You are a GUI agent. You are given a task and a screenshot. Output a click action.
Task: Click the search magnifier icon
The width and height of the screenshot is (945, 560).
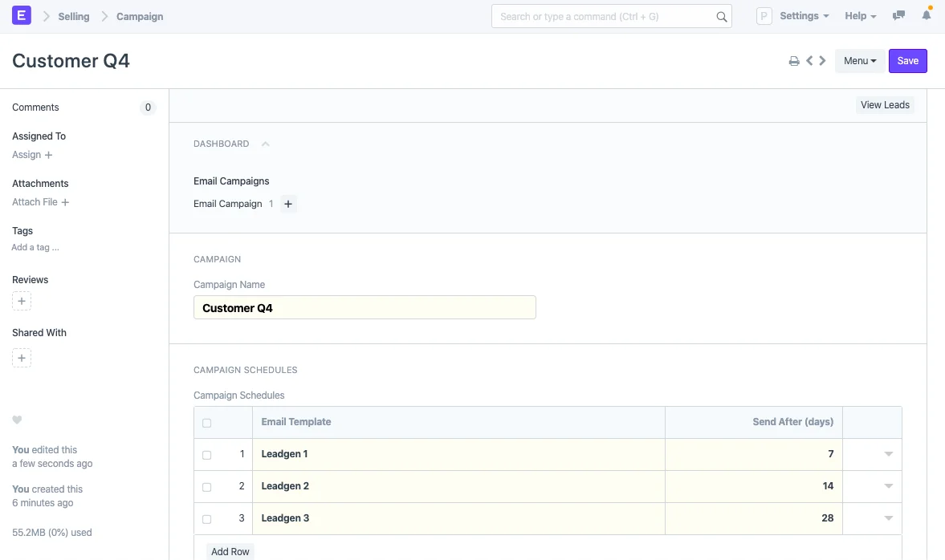pos(721,15)
